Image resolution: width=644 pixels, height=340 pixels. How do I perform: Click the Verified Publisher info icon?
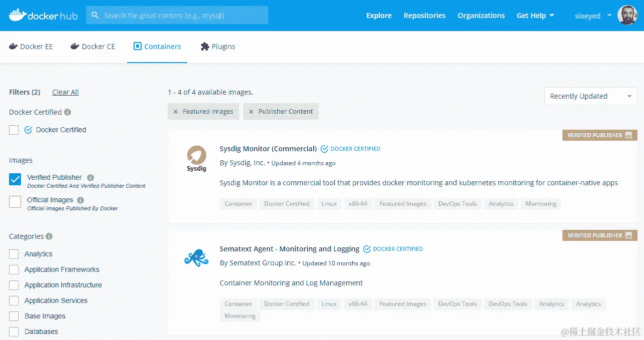pyautogui.click(x=91, y=177)
